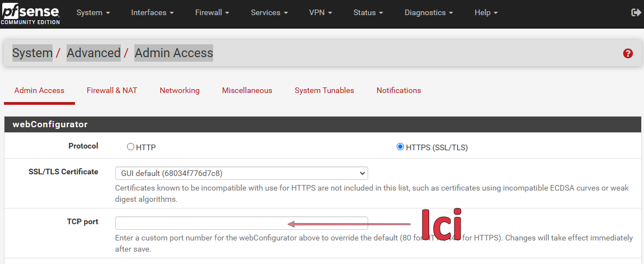This screenshot has width=644, height=264.
Task: Click the Advanced breadcrumb link
Action: (93, 53)
